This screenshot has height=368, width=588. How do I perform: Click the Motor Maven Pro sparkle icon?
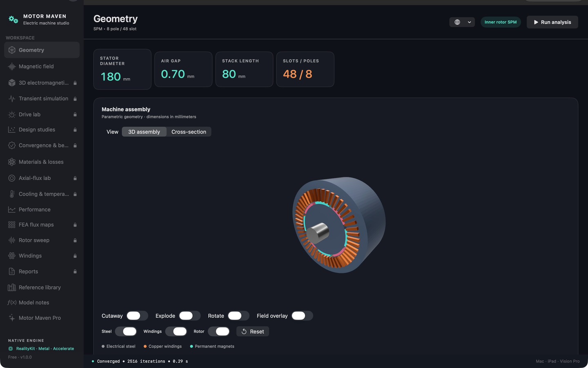tap(12, 318)
